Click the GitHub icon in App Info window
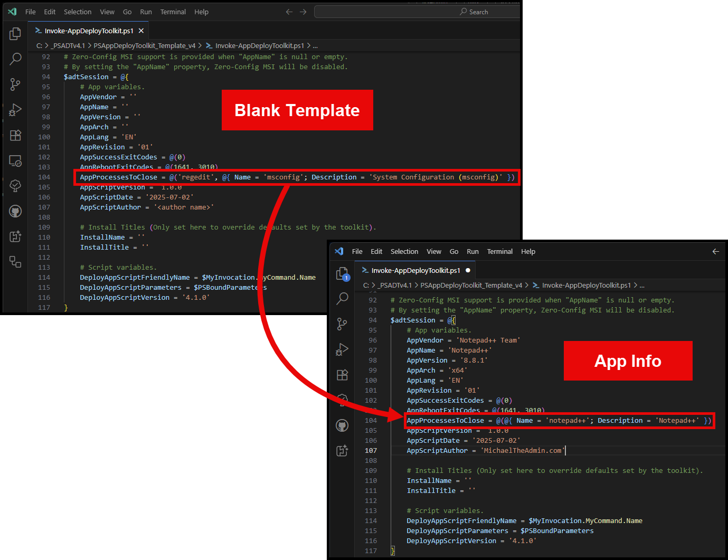728x560 pixels. pos(342,425)
